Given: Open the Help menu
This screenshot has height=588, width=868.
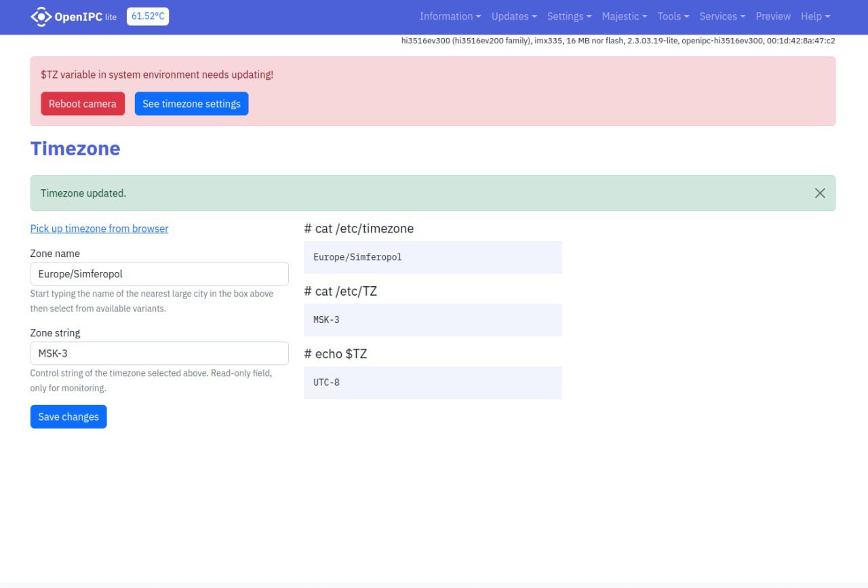Looking at the screenshot, I should pos(814,16).
